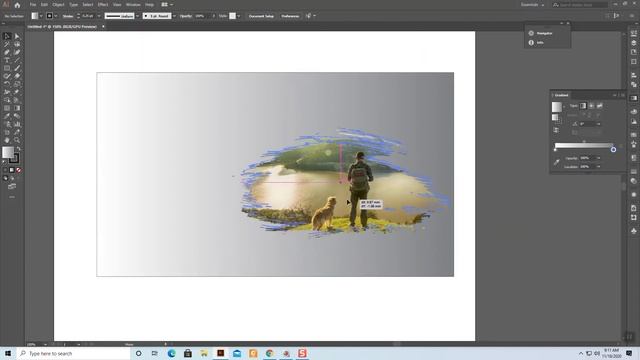
Task: Apply None mode below fill swatch
Action: click(x=18, y=170)
